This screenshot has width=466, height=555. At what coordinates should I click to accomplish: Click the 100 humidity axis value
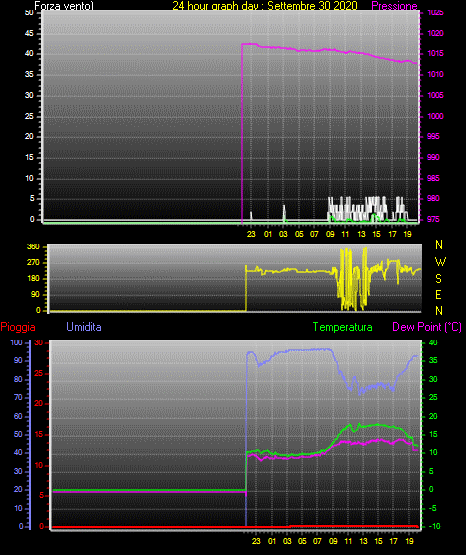[17, 342]
